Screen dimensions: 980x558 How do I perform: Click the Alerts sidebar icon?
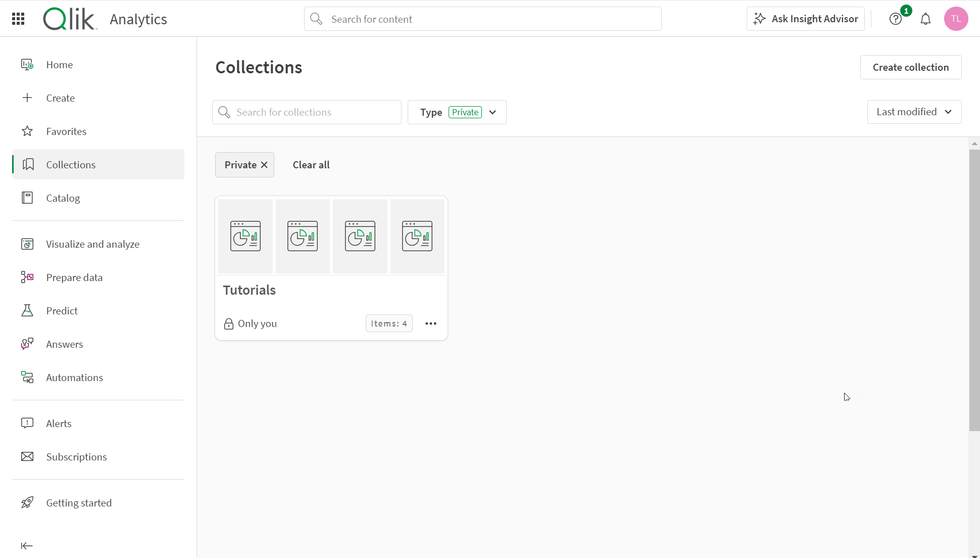click(x=27, y=423)
